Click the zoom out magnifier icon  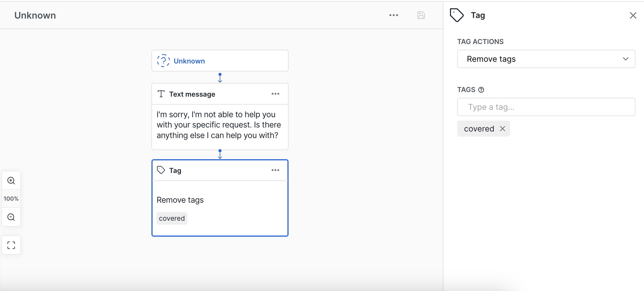11,217
